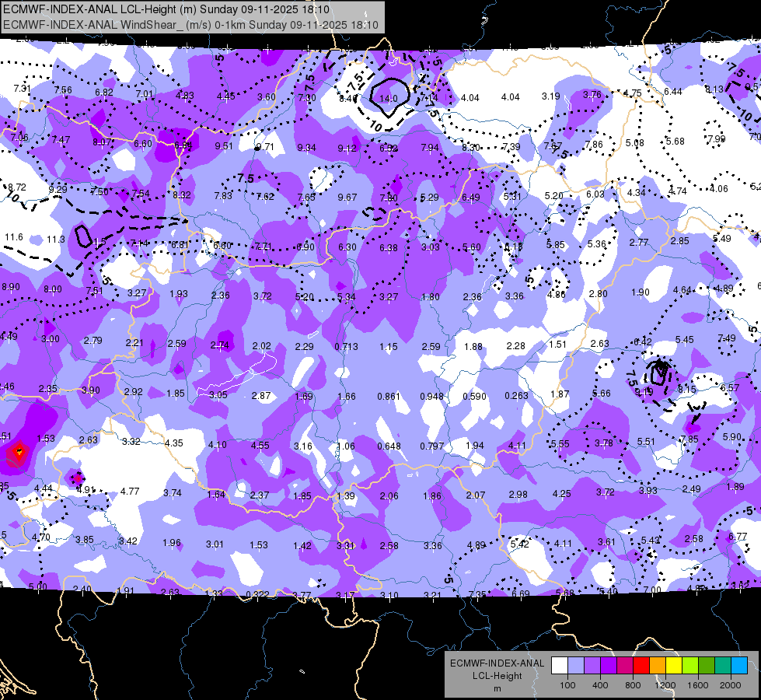Click the map value 0.648
Image resolution: width=761 pixels, height=700 pixels.
pyautogui.click(x=389, y=446)
